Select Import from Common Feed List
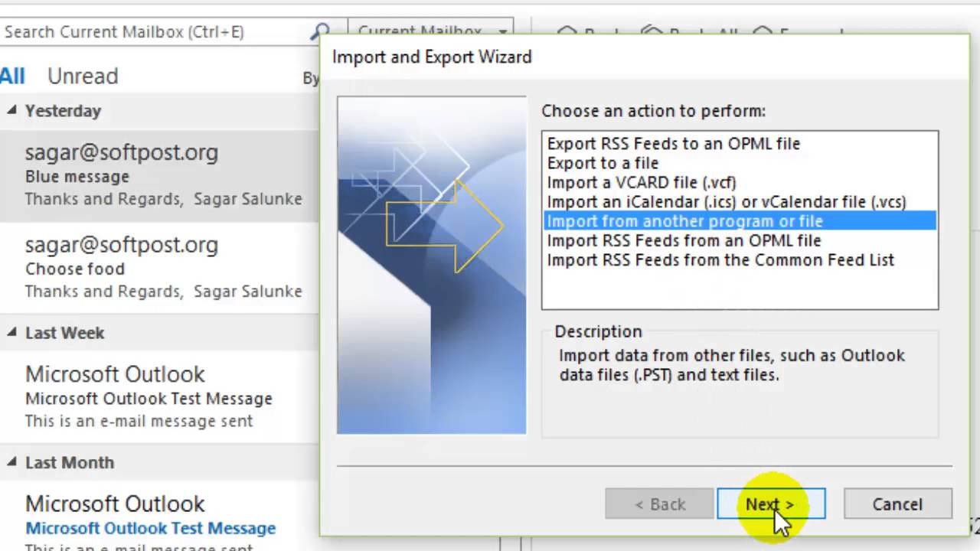This screenshot has width=980, height=551. click(x=720, y=259)
